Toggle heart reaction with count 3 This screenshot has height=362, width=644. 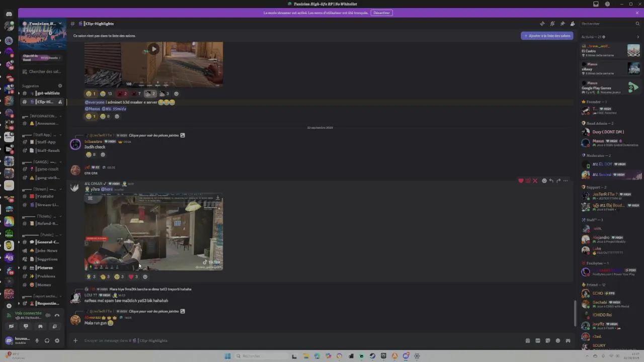133,277
